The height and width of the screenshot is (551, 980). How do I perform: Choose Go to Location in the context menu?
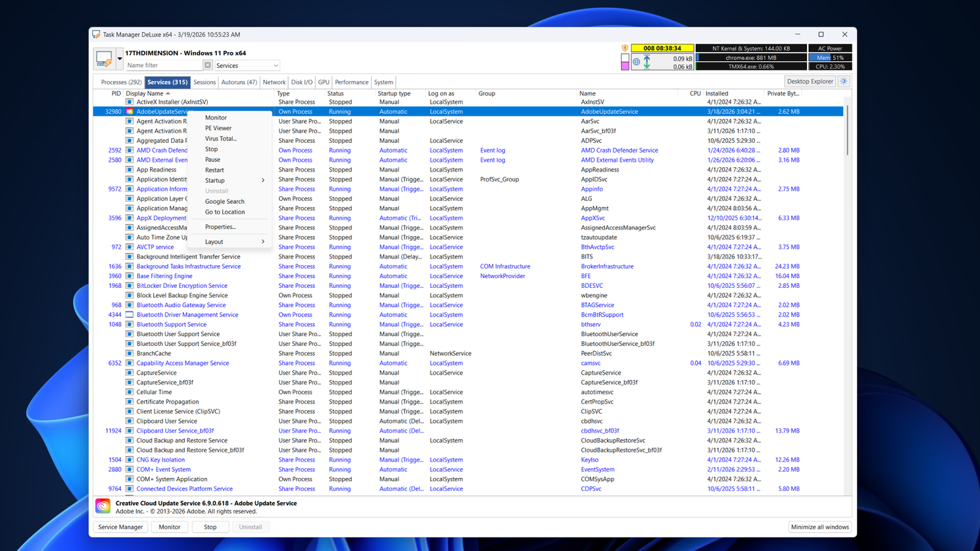tap(229, 212)
